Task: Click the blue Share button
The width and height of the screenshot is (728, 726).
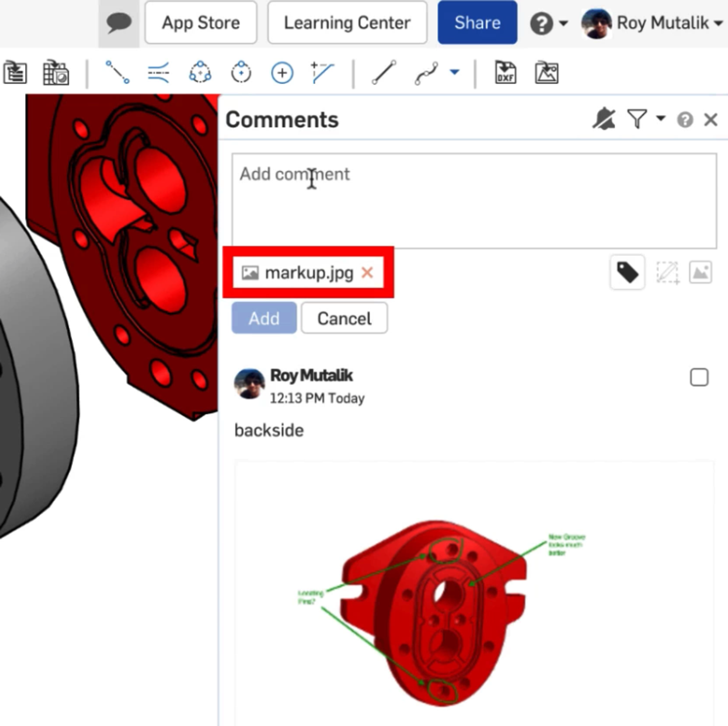Action: point(477,23)
